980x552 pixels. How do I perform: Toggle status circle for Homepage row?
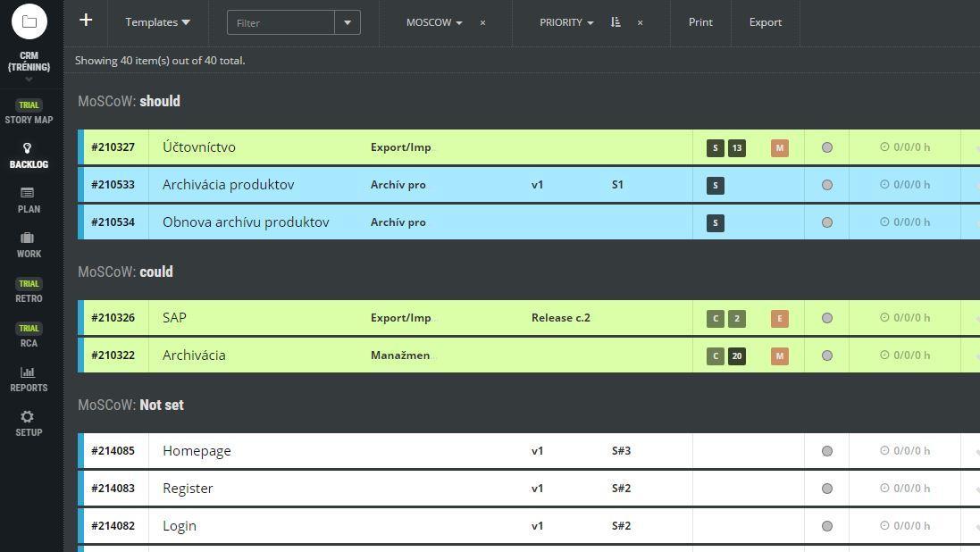(826, 451)
